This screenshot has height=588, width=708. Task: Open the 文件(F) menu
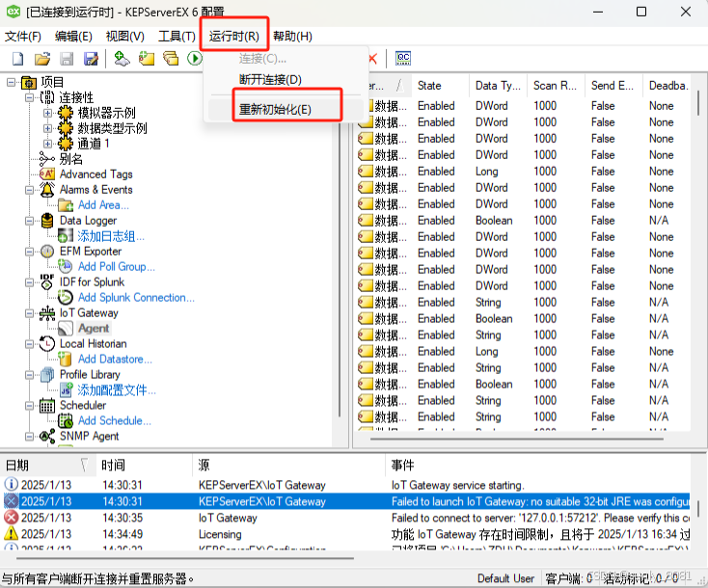pos(23,36)
